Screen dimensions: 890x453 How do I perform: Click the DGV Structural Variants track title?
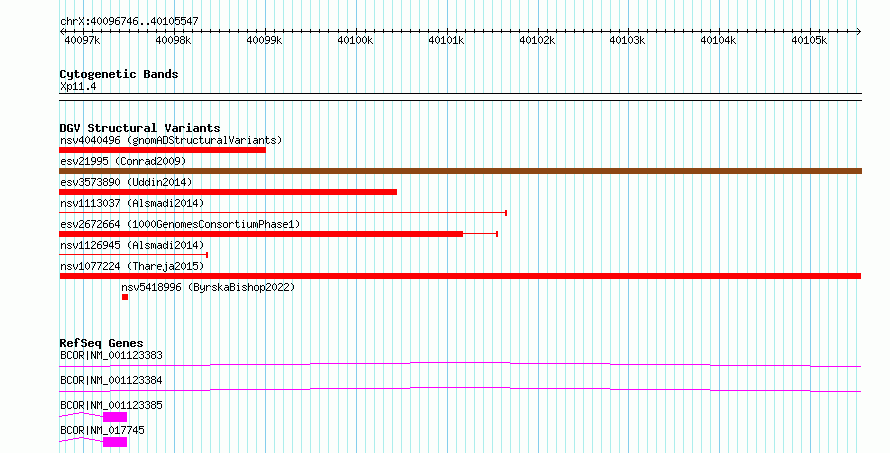(140, 128)
